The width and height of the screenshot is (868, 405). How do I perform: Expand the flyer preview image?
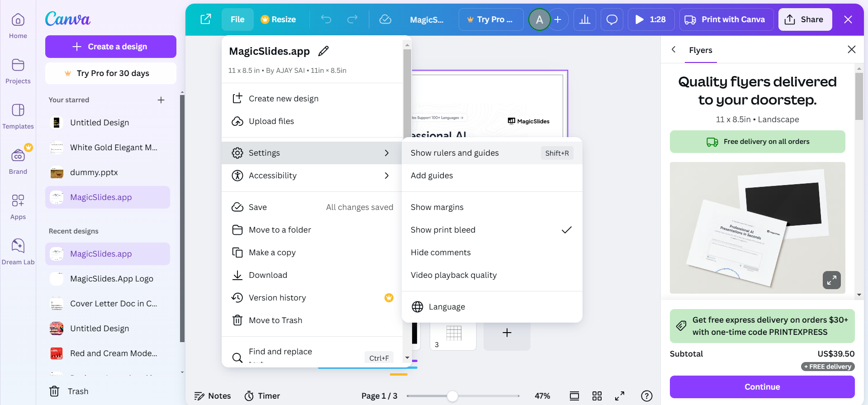pos(832,280)
